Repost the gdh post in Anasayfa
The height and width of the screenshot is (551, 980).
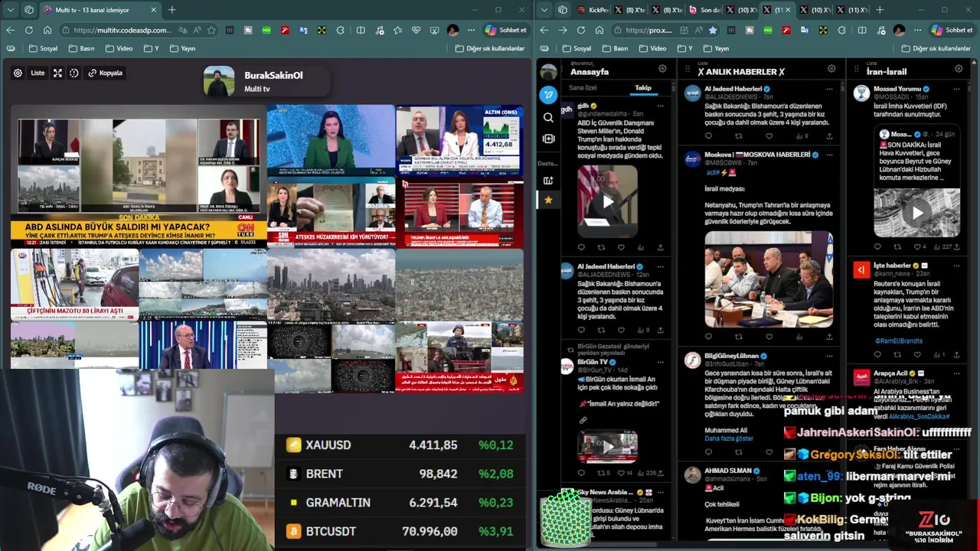pyautogui.click(x=601, y=247)
